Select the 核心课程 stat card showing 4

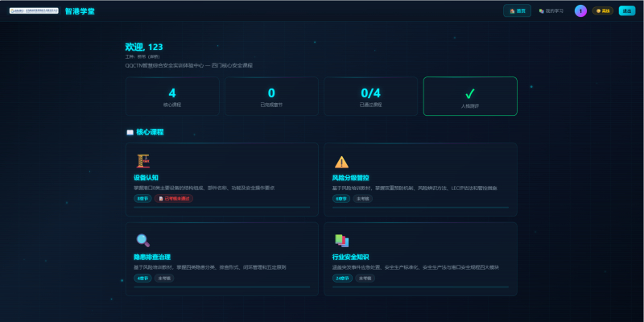pos(172,96)
